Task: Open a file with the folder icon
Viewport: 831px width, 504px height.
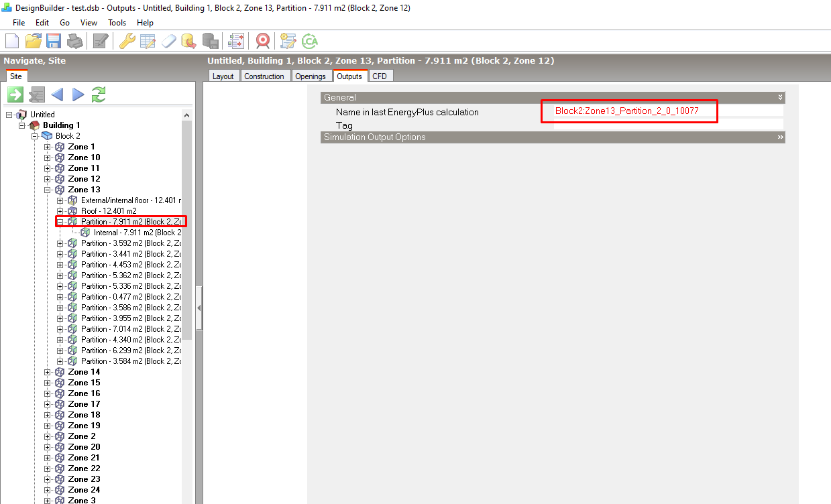Action: coord(34,41)
